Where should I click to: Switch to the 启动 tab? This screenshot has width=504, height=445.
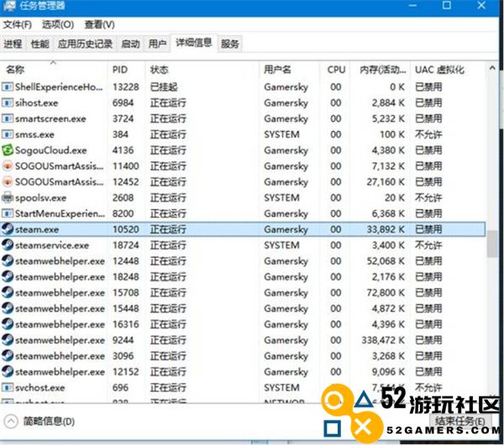coord(130,44)
